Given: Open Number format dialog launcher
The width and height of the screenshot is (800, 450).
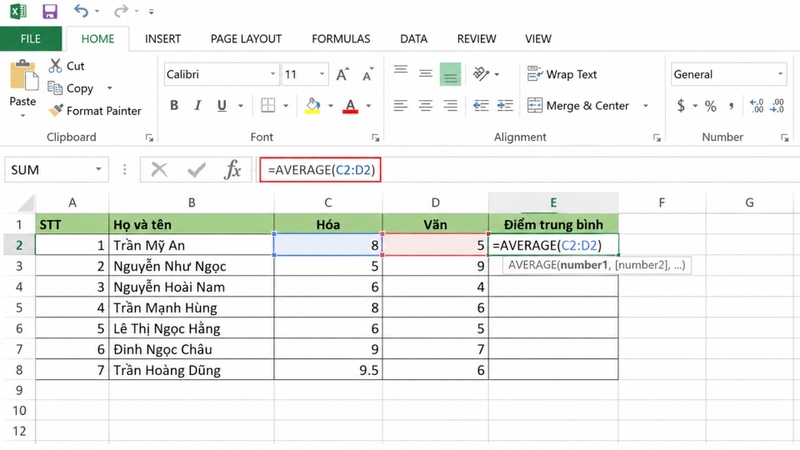Looking at the screenshot, I should (x=785, y=137).
